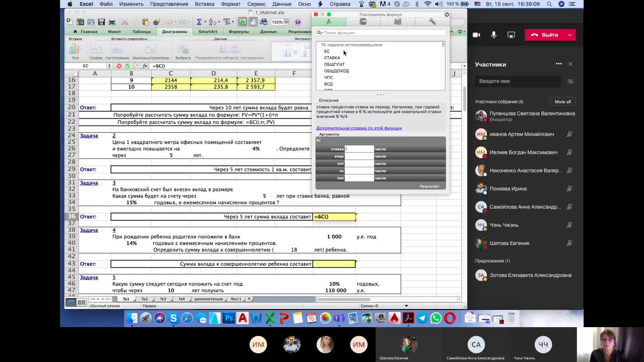644x362 pixels.
Task: Click the кпер argument field
Action: (x=359, y=157)
